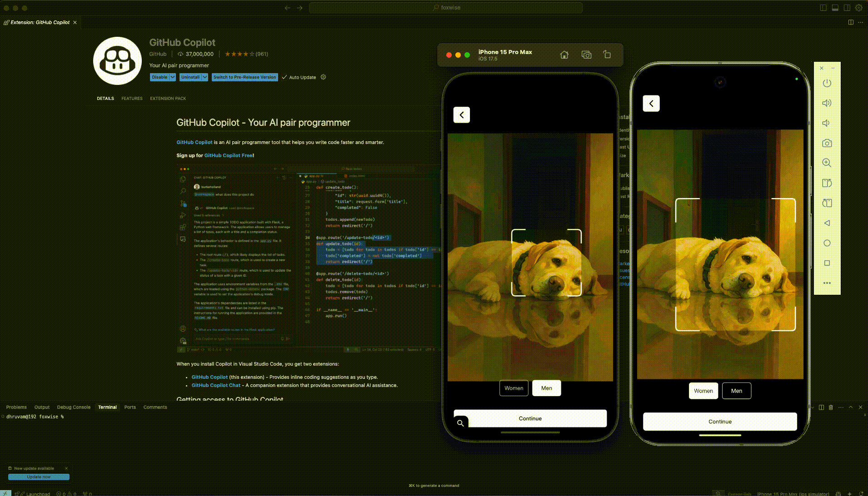Select Men on the Android emulator
The image size is (868, 496).
pyautogui.click(x=737, y=391)
